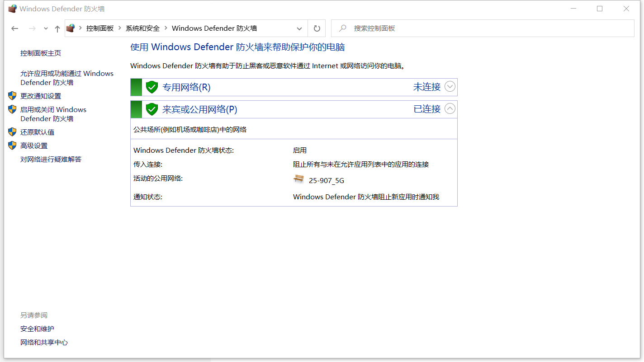Open the recent locations dropdown arrow

click(x=46, y=28)
